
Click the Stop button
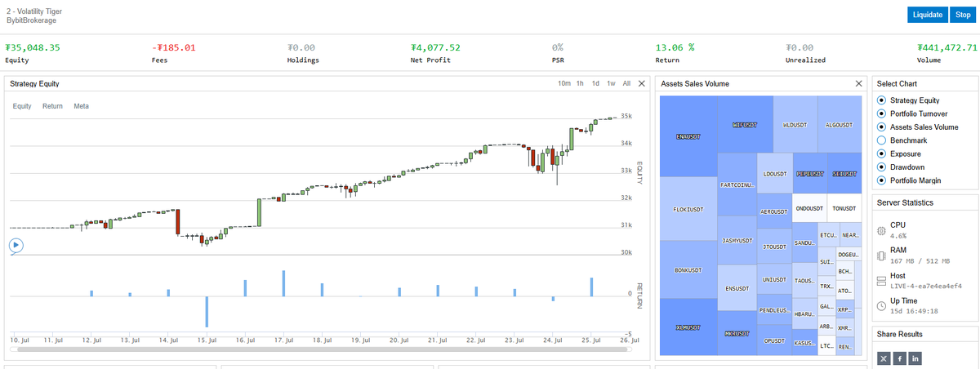click(963, 15)
